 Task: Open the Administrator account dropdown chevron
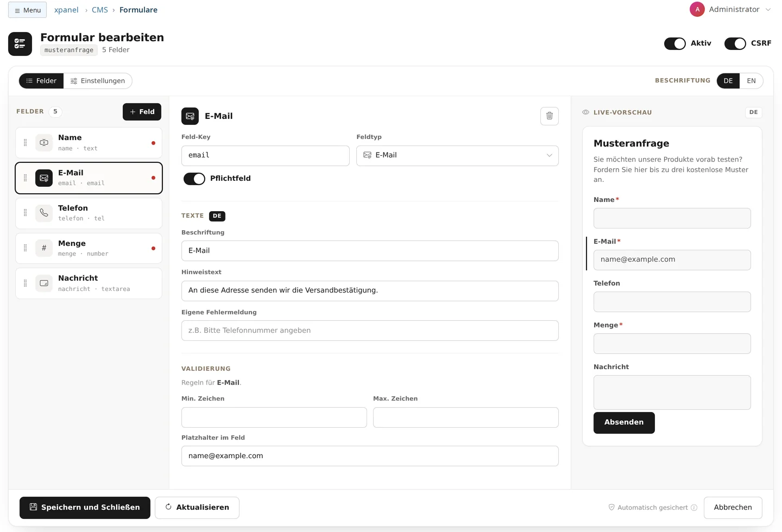point(768,9)
